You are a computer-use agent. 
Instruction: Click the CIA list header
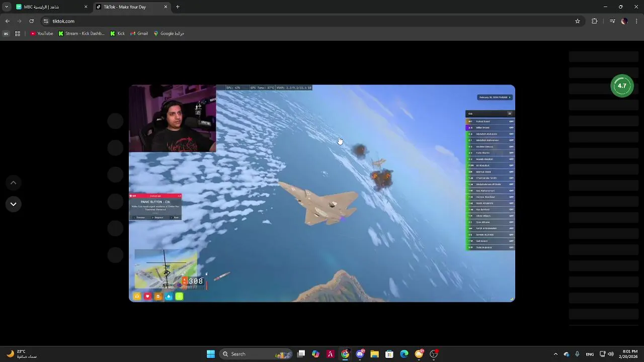coord(490,114)
